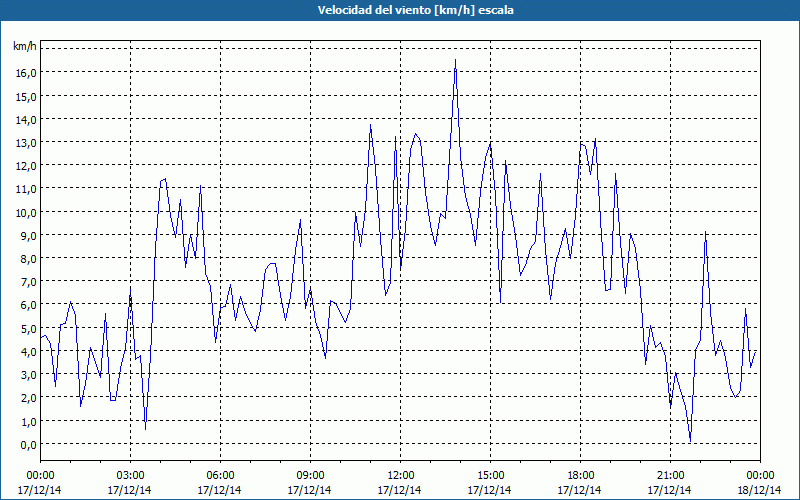Select the '5,0' y-axis label
The height and width of the screenshot is (500, 800).
click(x=28, y=329)
